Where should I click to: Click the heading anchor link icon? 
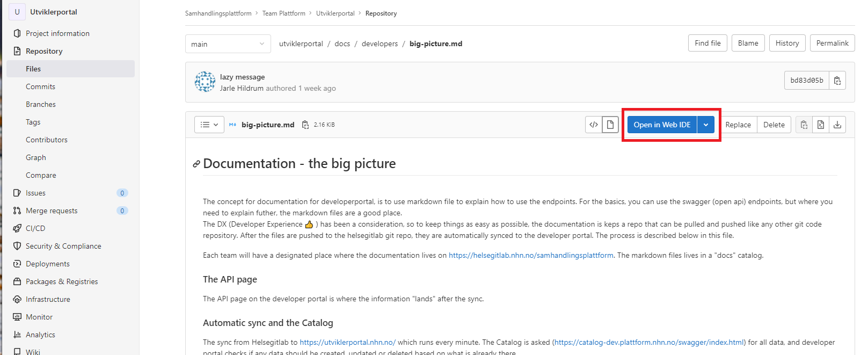click(196, 164)
